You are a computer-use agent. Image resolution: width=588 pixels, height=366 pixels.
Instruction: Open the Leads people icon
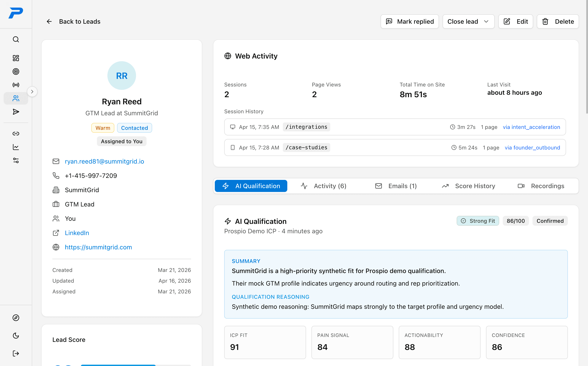click(x=16, y=98)
